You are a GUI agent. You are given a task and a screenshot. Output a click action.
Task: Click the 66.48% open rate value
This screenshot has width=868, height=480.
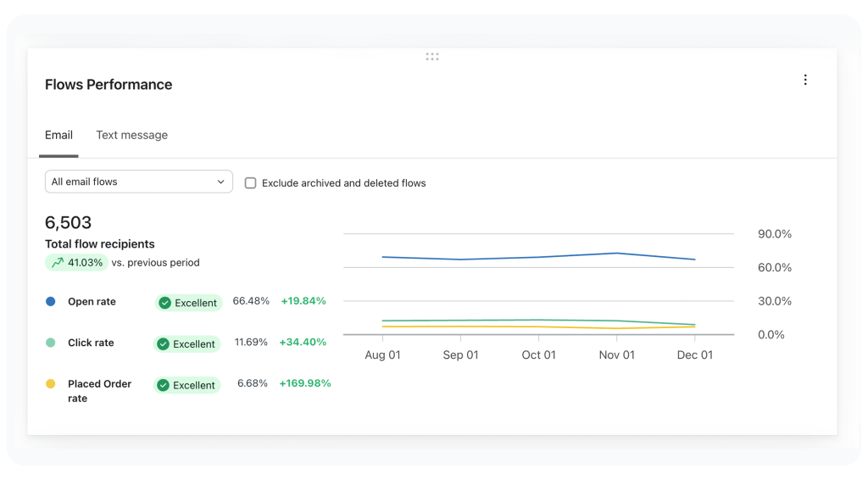251,300
